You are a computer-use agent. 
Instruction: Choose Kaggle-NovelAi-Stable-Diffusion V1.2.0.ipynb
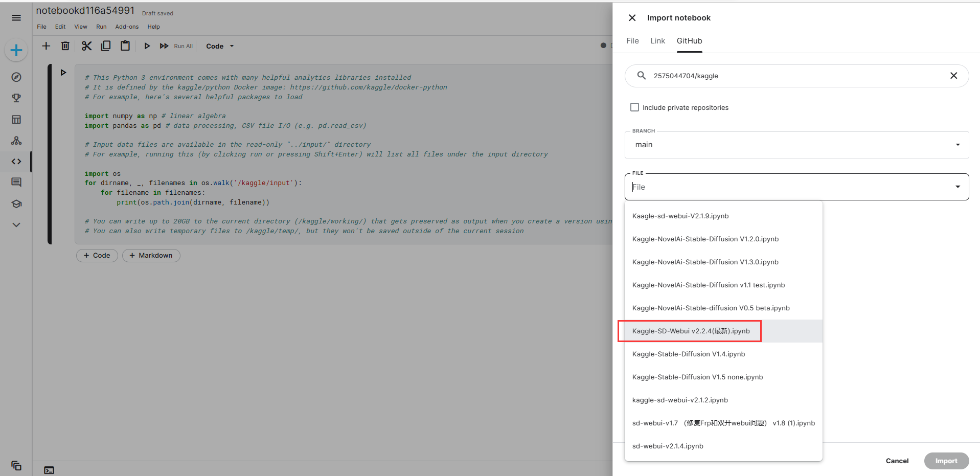(723, 239)
